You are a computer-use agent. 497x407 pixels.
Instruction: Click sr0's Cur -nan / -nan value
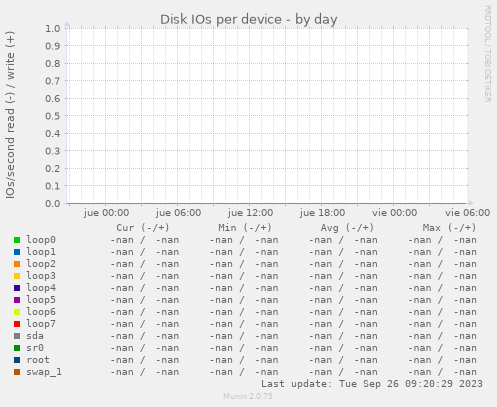point(145,348)
